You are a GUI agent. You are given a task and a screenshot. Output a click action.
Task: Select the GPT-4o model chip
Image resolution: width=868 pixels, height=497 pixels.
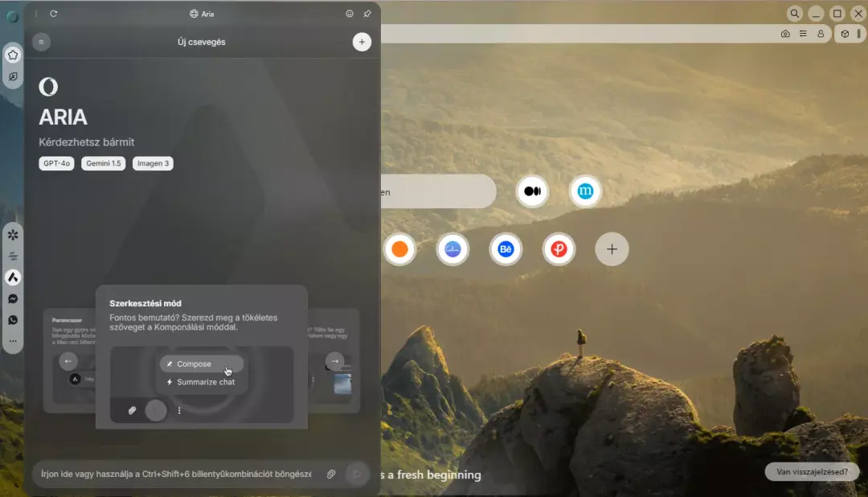coord(56,163)
